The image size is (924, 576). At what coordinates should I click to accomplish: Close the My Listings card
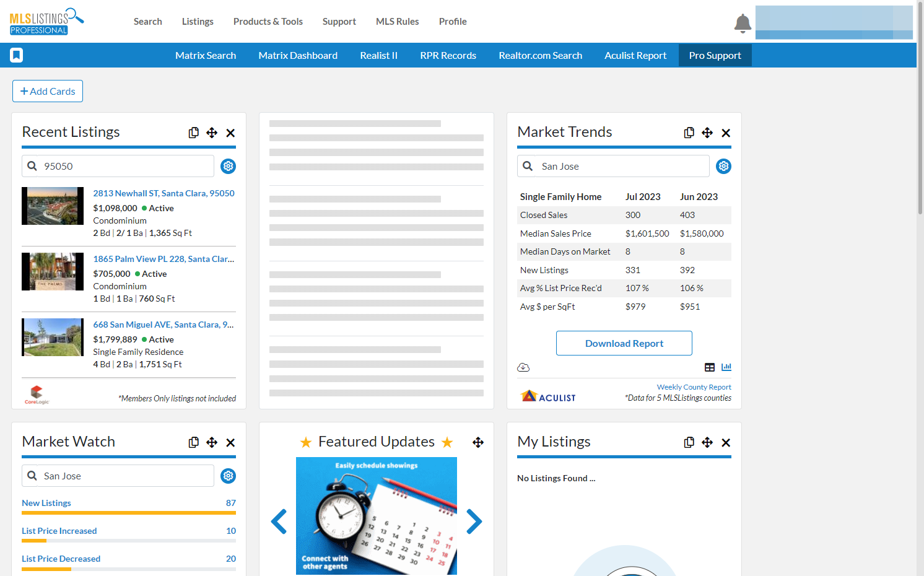point(726,442)
